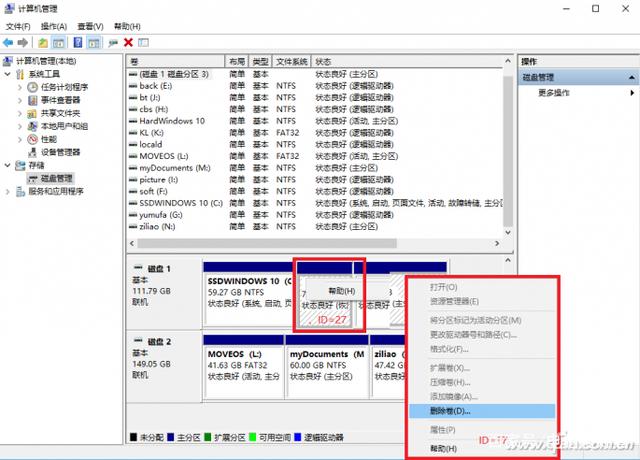Select the KL (K:) volume row

315,133
